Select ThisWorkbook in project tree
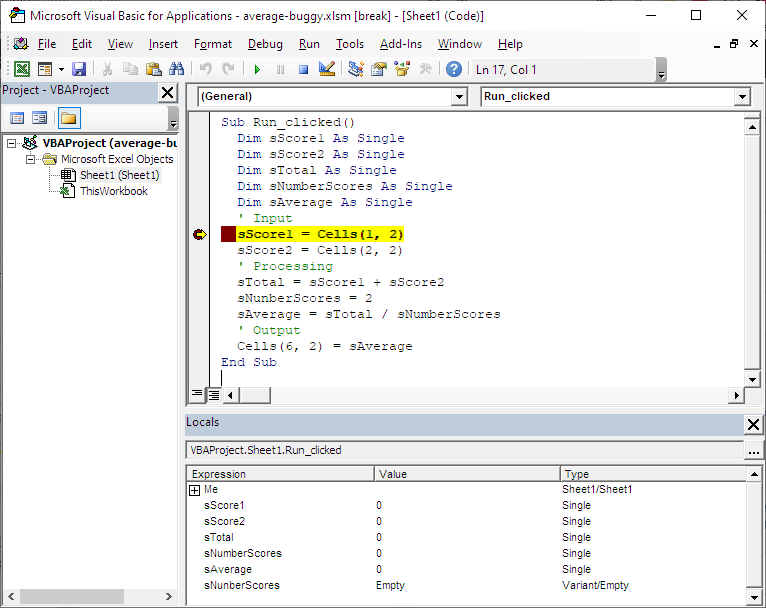The width and height of the screenshot is (766, 608). 113,191
